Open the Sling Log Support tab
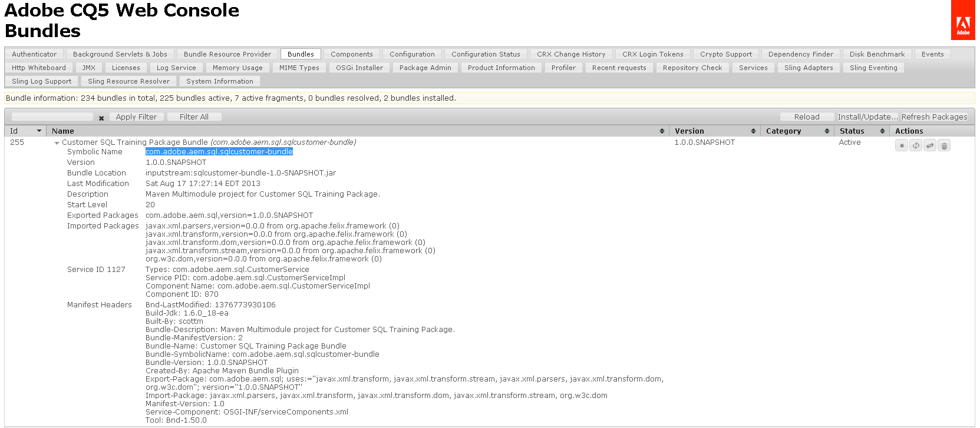The image size is (980, 428). 41,81
